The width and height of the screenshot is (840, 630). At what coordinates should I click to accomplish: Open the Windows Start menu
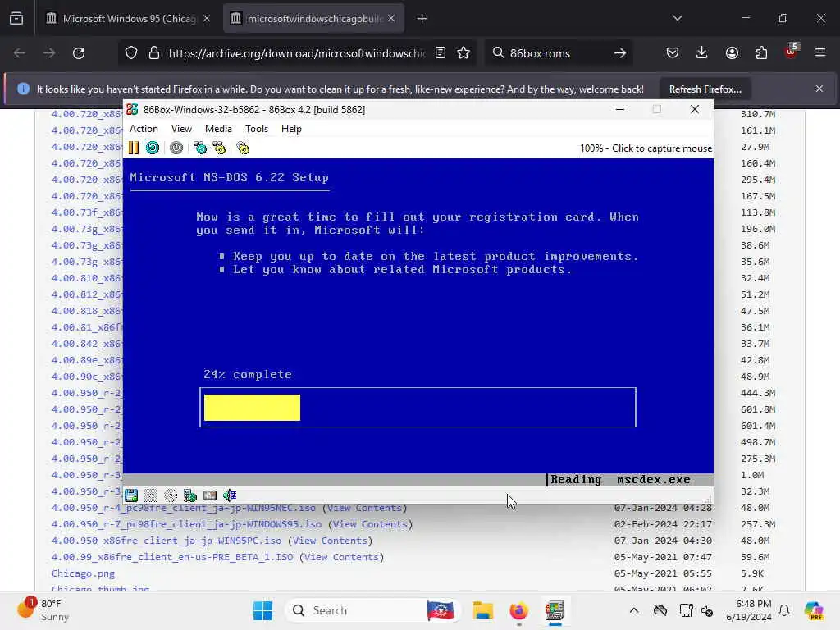click(x=263, y=610)
